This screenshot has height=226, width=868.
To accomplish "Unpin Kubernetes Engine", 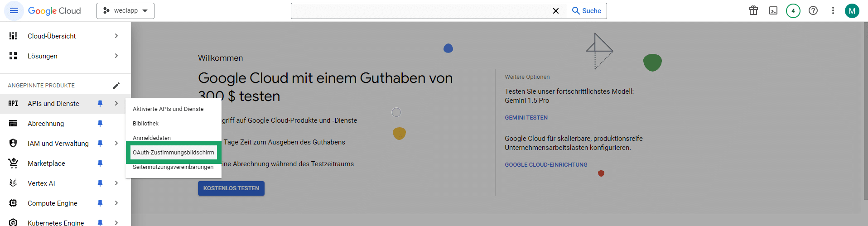I will (x=100, y=222).
